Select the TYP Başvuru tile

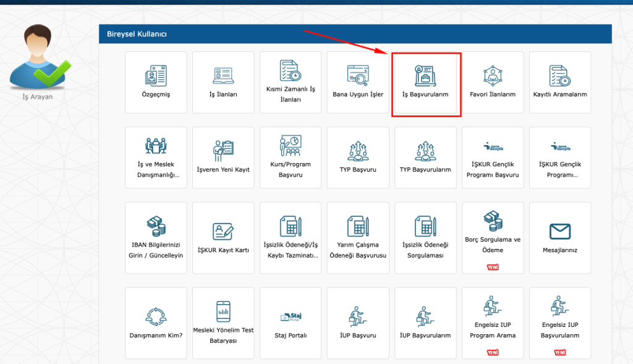point(358,158)
